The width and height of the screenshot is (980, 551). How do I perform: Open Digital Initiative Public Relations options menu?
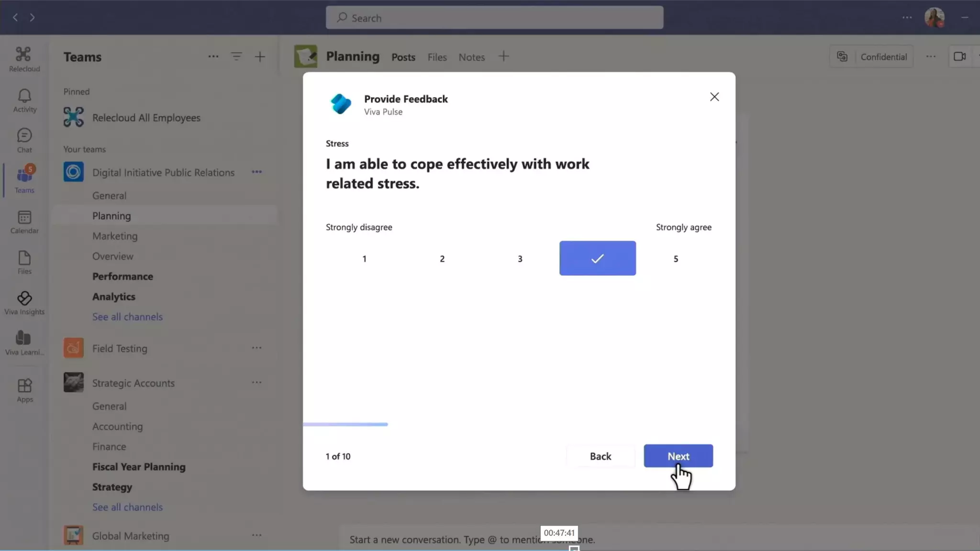[256, 172]
